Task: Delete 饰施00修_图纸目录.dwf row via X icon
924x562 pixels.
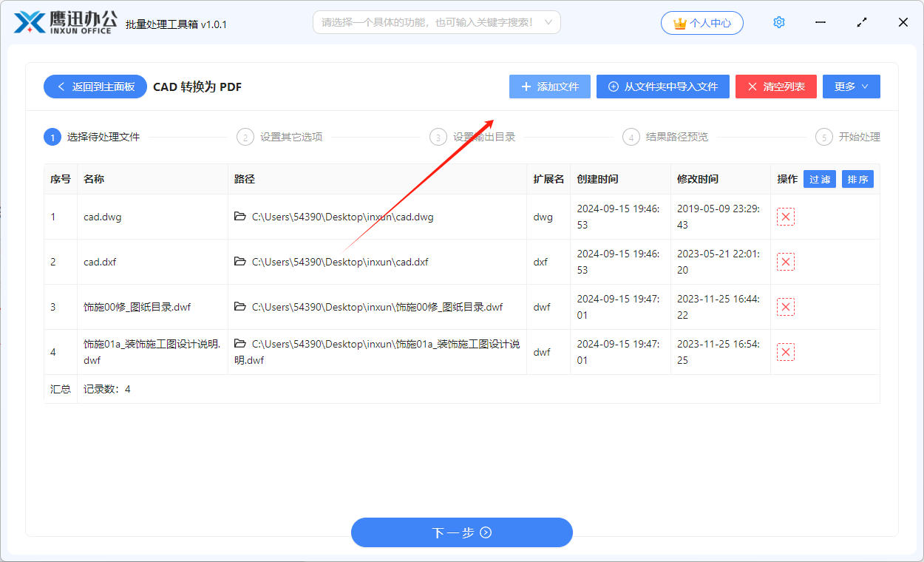Action: coord(786,307)
